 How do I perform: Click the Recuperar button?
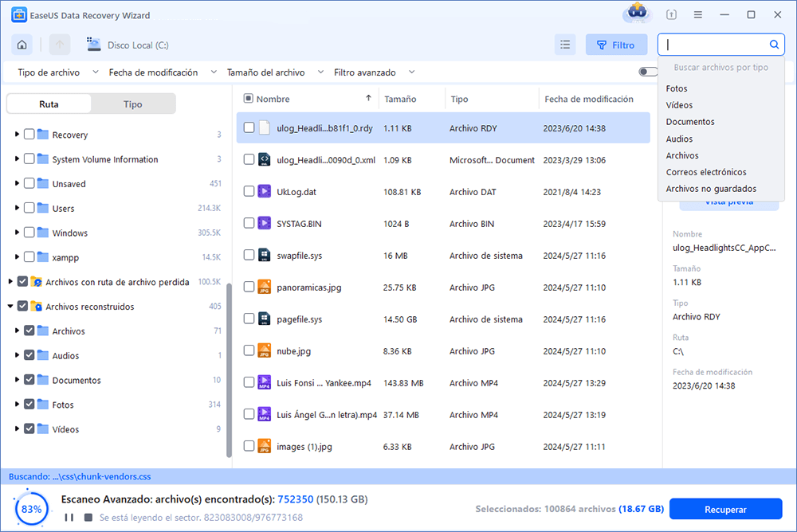[725, 509]
